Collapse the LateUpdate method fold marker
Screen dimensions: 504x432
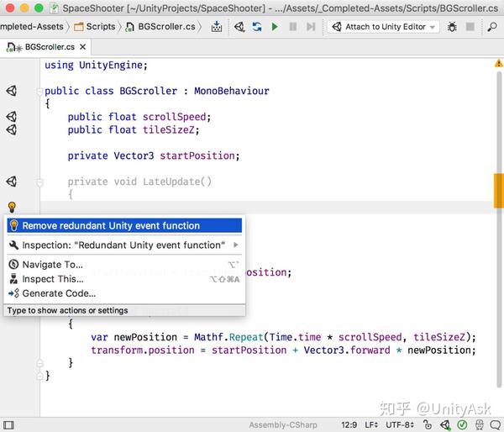click(x=39, y=182)
